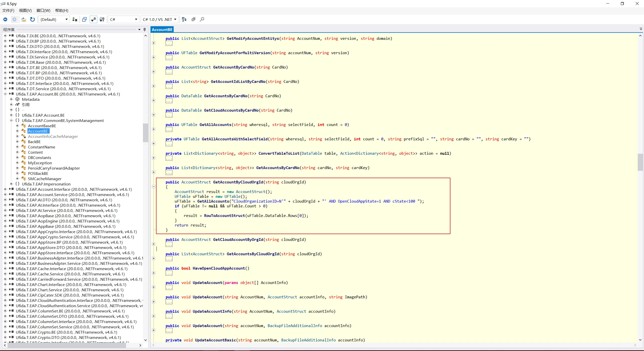
Task: Click the manage assembly lists icon
Action: (75, 19)
